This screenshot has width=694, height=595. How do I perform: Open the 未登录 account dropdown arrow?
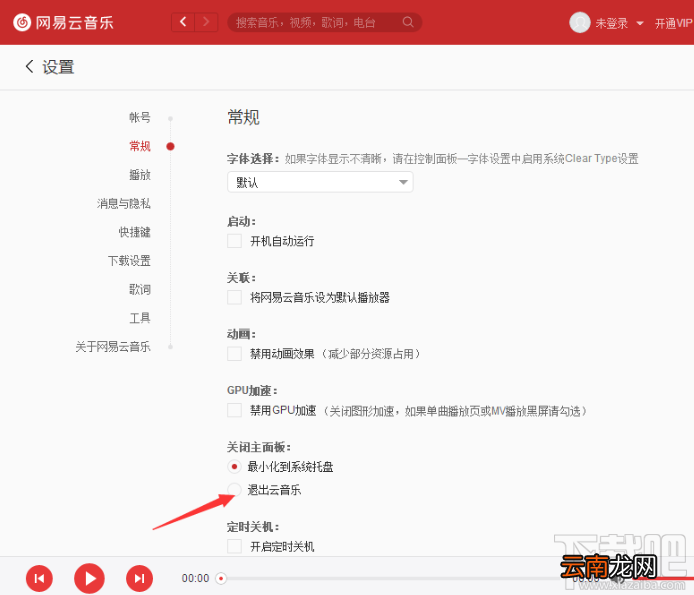(x=640, y=23)
